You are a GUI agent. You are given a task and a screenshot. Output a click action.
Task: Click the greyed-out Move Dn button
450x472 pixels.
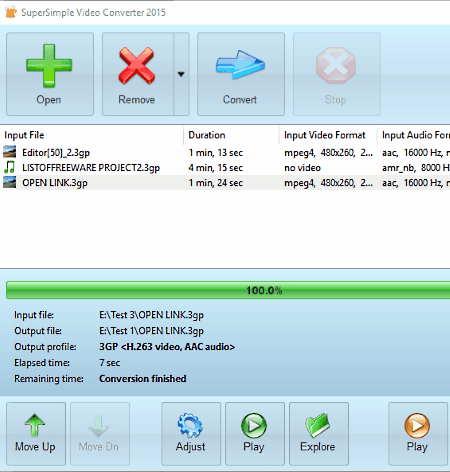(100, 434)
